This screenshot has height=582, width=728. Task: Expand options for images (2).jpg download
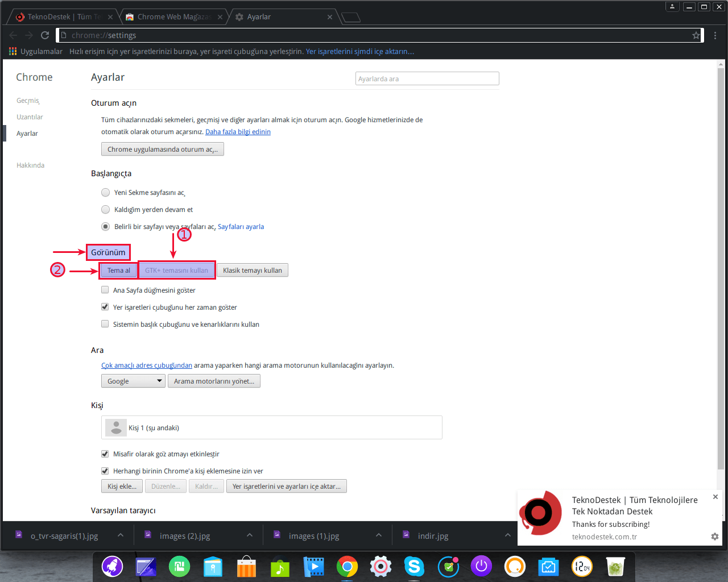click(x=250, y=535)
